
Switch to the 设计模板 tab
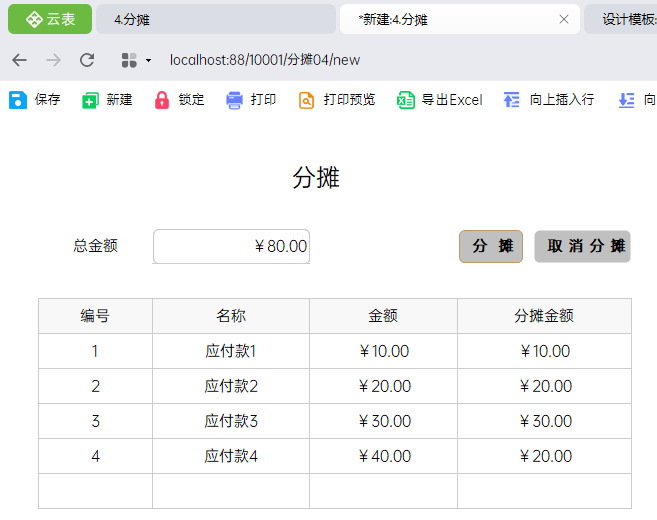(x=625, y=19)
